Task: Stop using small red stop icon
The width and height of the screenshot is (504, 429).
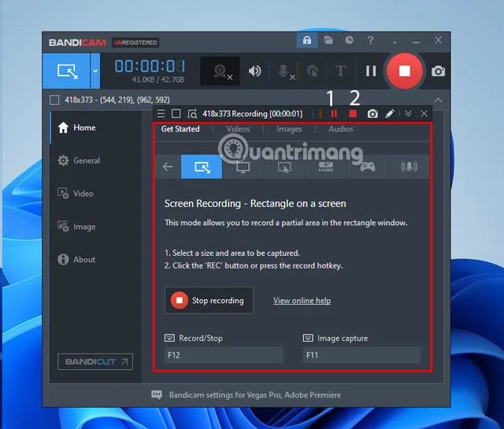Action: coord(353,114)
